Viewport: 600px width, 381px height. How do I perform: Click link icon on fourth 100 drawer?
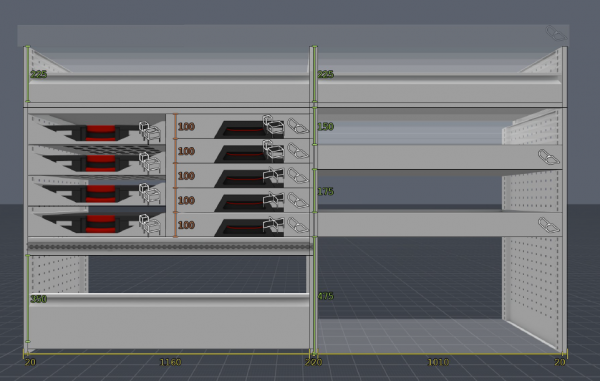[x=298, y=200]
